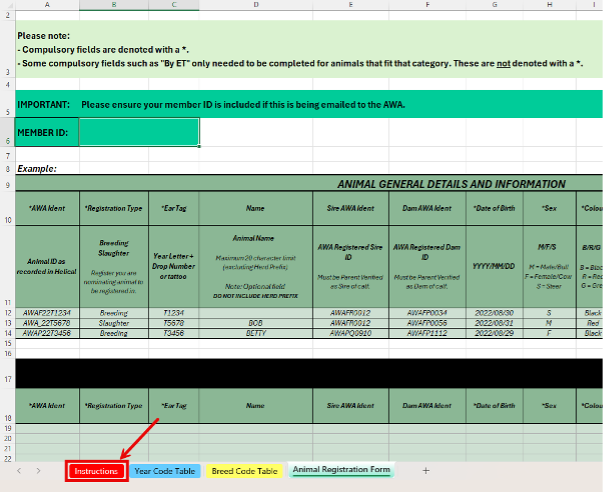This screenshot has width=604, height=492.
Task: Click the name cell BETTY
Action: tap(256, 333)
